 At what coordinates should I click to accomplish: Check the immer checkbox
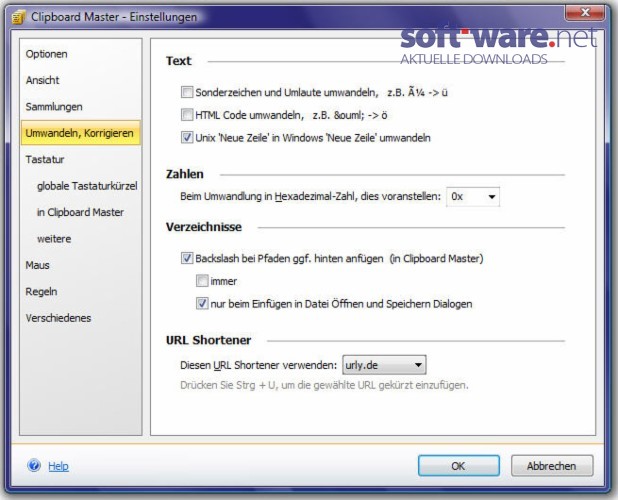(x=202, y=281)
